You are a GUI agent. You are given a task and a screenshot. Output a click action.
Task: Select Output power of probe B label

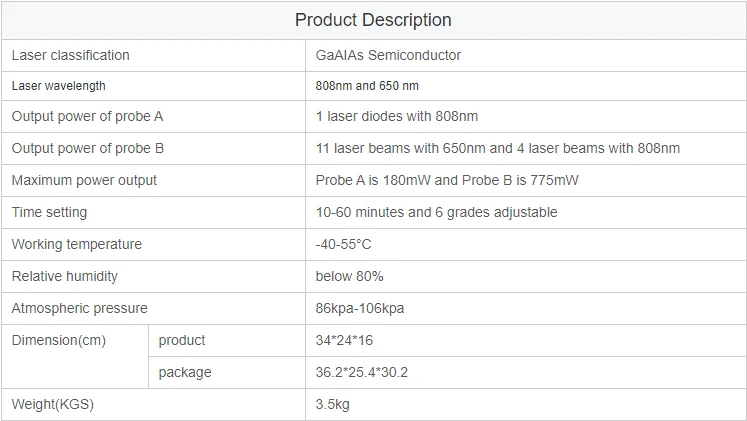88,148
